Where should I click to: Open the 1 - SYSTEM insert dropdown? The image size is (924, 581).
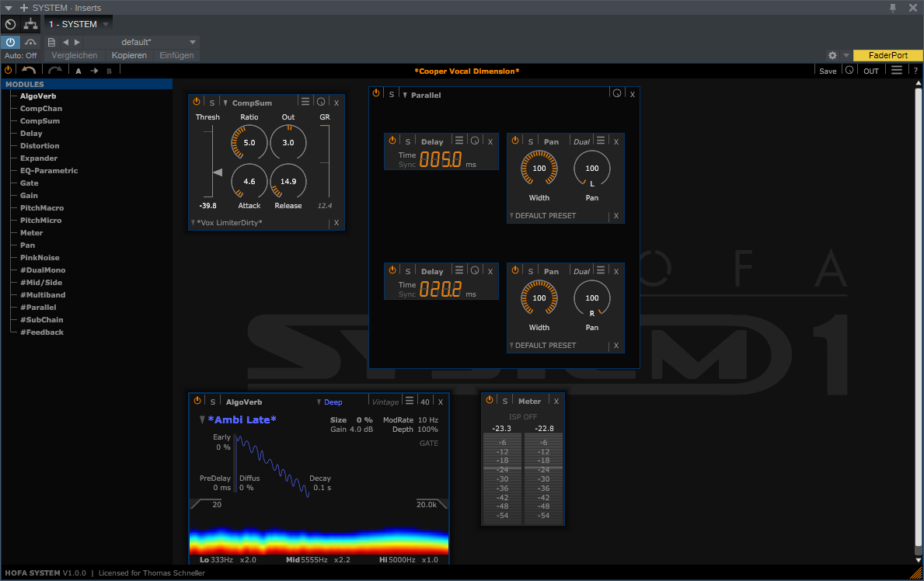click(78, 24)
